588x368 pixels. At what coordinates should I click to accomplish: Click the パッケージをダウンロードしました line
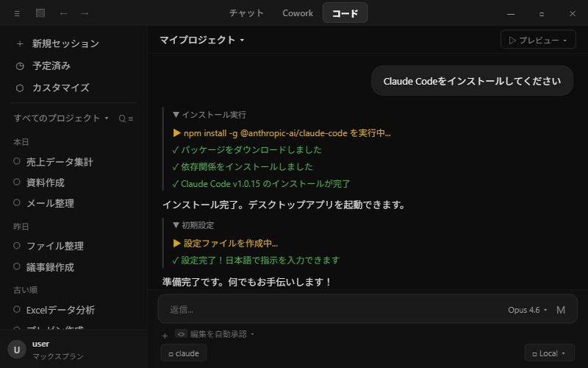coord(247,150)
